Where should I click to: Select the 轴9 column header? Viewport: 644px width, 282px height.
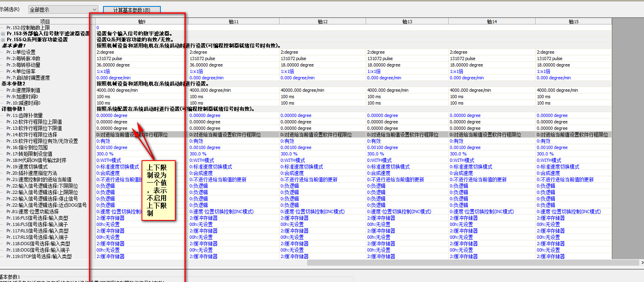tap(141, 22)
